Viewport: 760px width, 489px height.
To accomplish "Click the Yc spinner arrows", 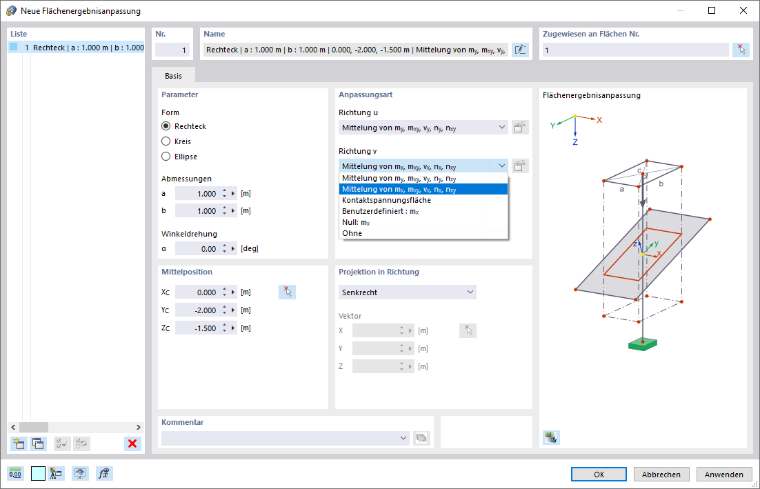I will 224,310.
